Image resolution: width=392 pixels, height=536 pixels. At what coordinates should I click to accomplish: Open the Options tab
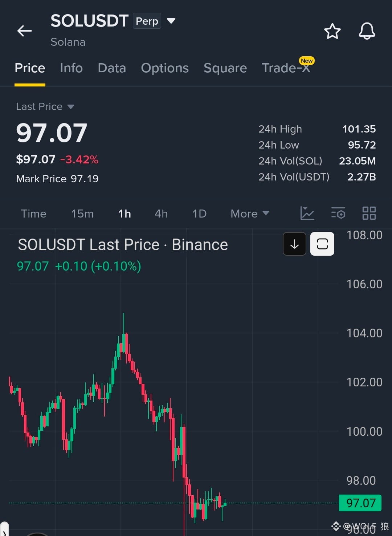(165, 68)
